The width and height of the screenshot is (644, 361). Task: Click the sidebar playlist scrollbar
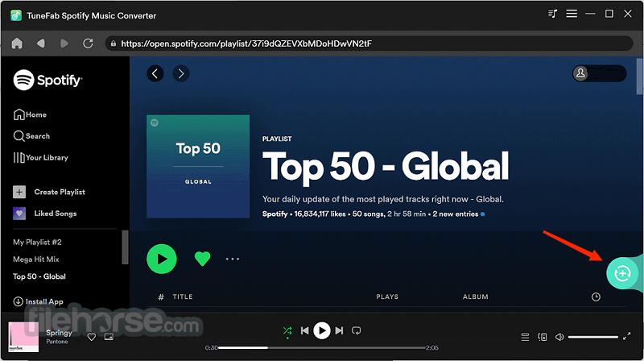pyautogui.click(x=126, y=247)
